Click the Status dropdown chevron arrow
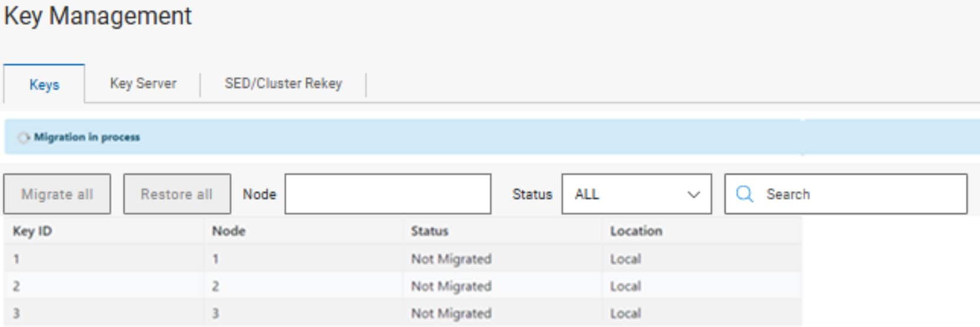 click(x=694, y=194)
